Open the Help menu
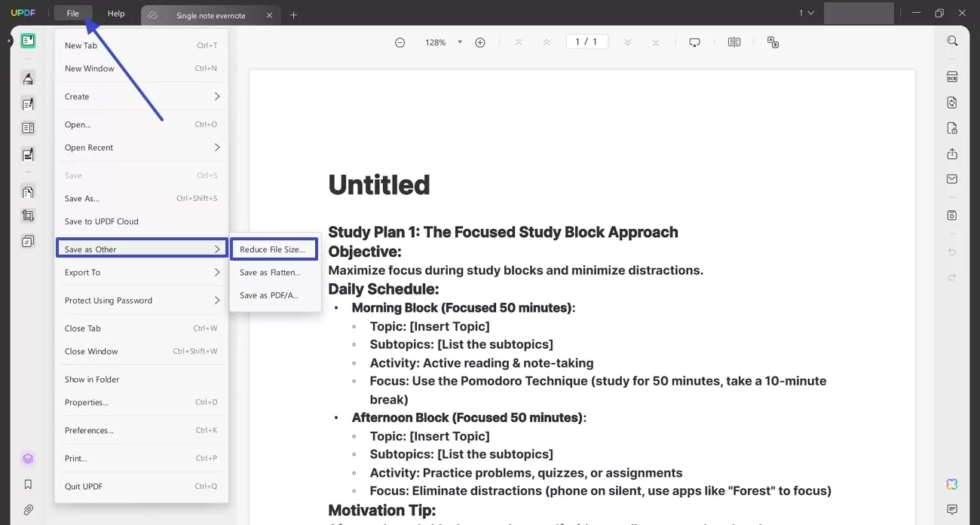 pyautogui.click(x=115, y=13)
